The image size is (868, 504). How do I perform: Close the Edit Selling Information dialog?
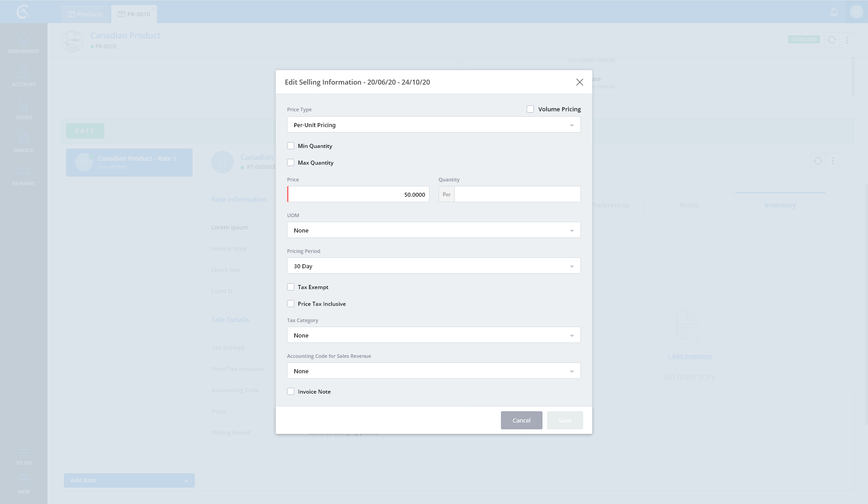click(580, 82)
